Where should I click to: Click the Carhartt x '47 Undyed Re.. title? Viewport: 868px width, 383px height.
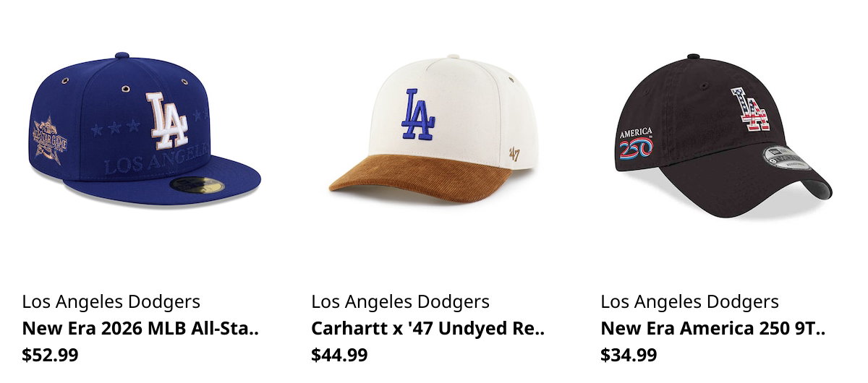tap(427, 328)
